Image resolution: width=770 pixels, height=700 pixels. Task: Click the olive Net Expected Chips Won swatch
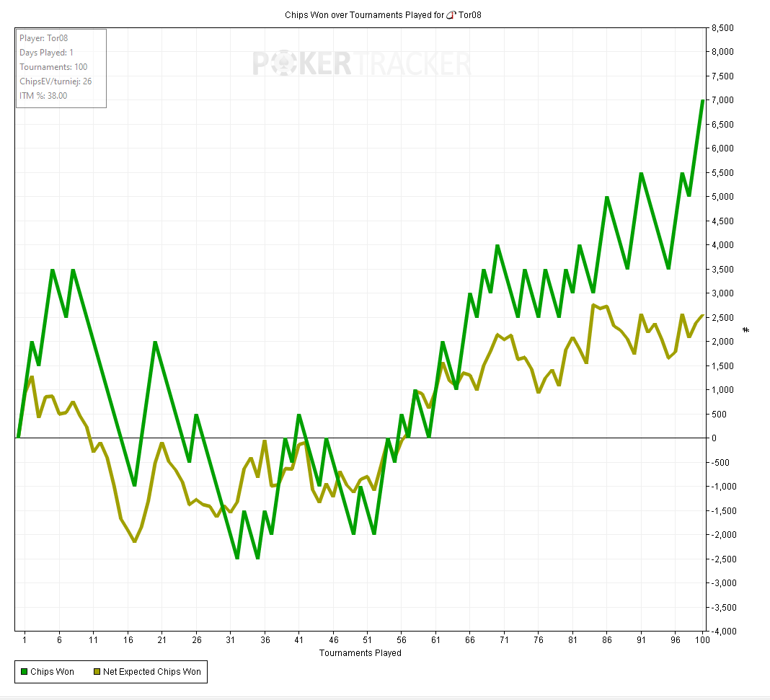pos(97,672)
